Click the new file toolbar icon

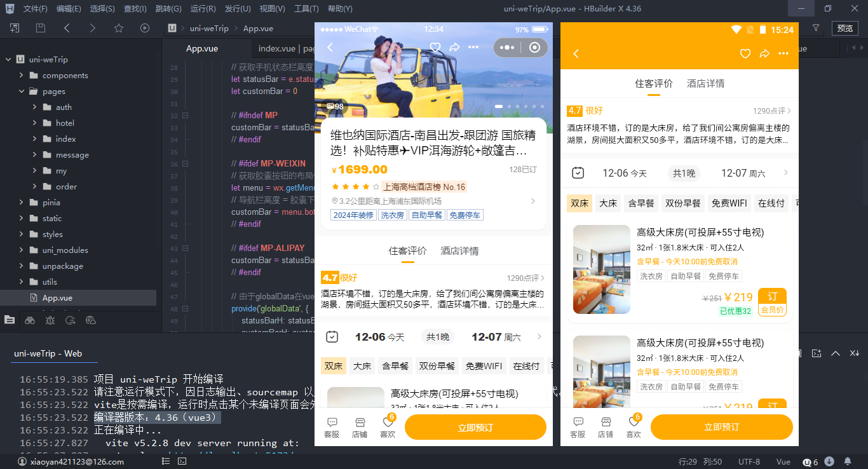(14, 28)
